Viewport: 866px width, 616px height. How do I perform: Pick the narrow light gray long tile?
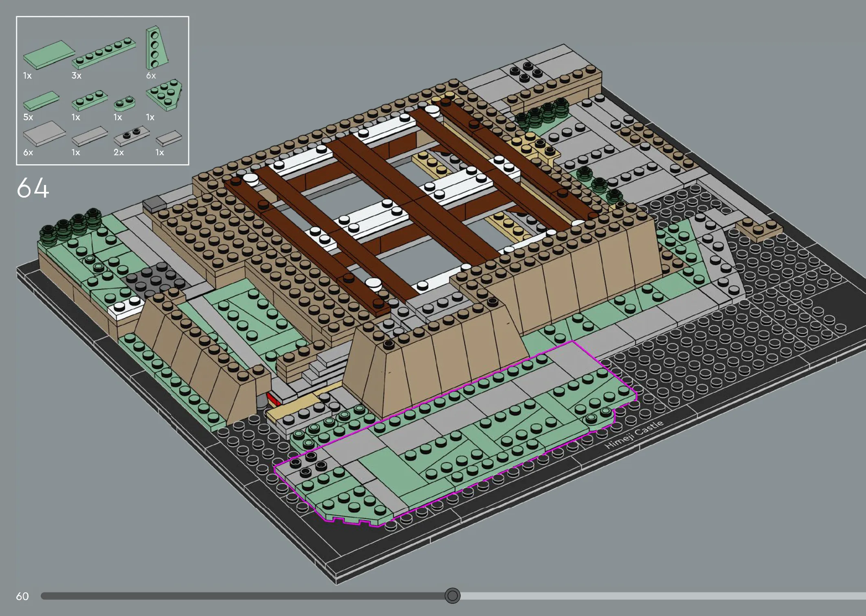90,136
